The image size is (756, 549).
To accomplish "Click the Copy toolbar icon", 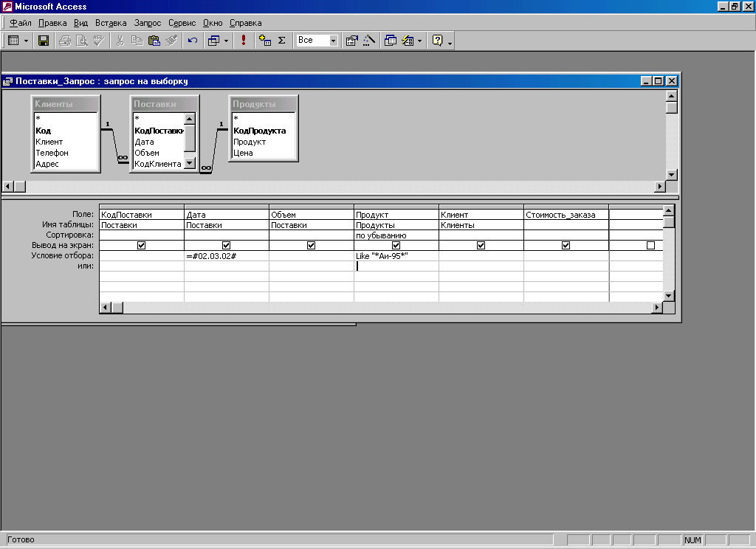I will [137, 41].
